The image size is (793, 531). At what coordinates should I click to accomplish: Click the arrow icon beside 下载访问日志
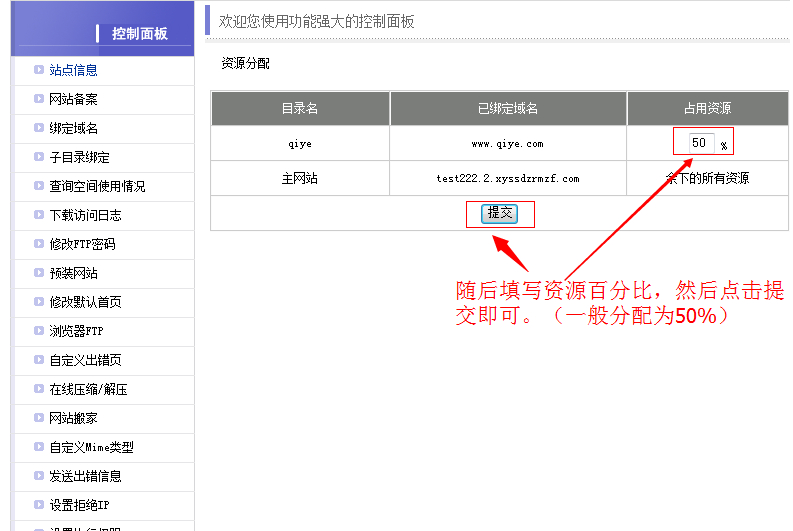tap(39, 214)
